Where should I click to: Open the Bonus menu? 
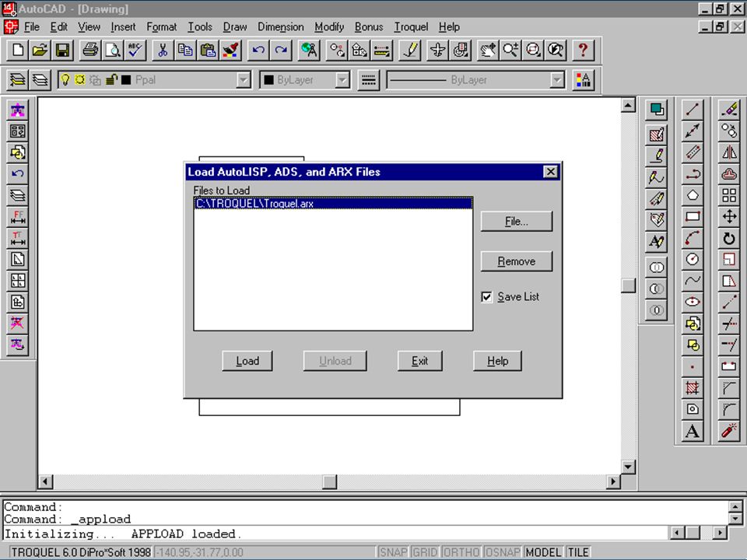click(369, 27)
